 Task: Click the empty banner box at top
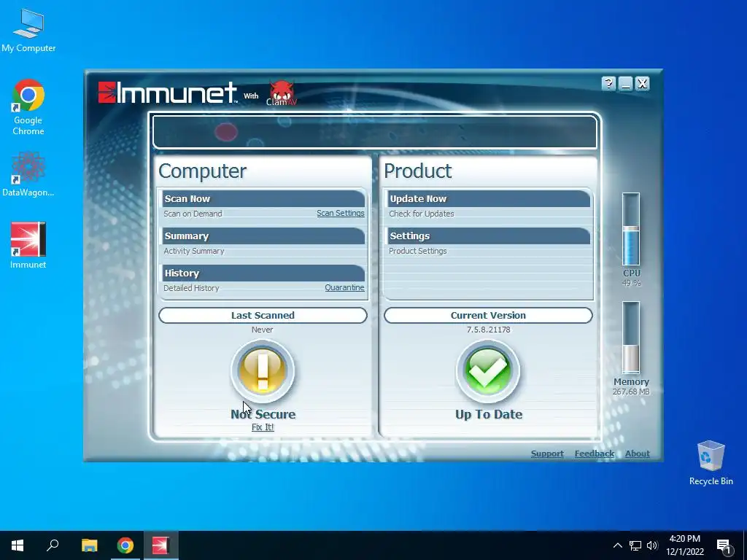[374, 132]
